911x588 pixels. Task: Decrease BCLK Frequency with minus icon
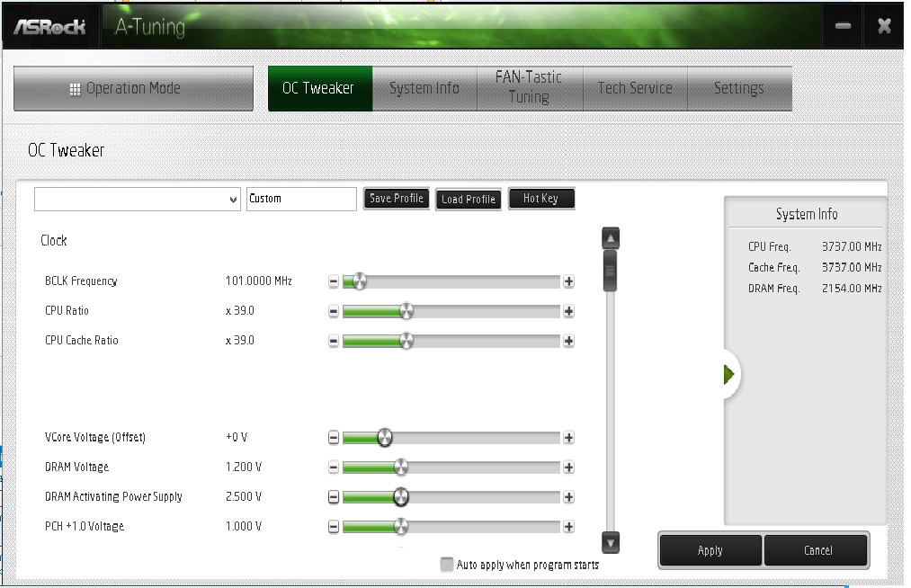coord(334,281)
